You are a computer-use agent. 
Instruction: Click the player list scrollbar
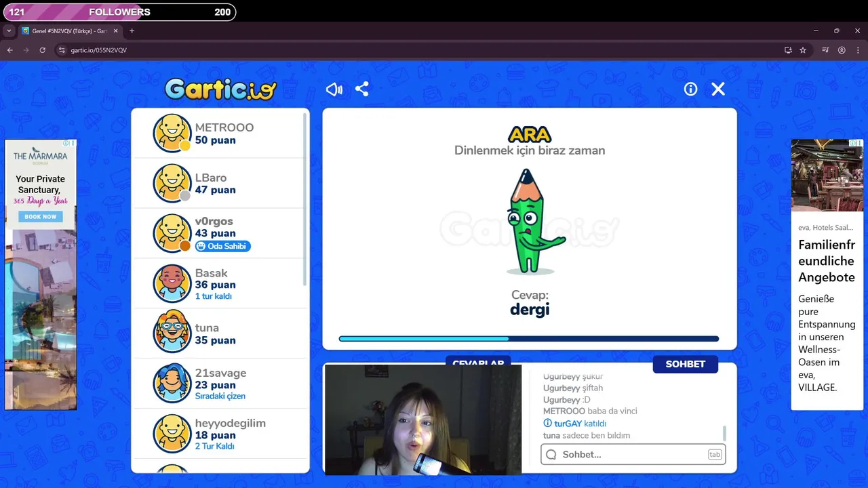[x=305, y=199]
